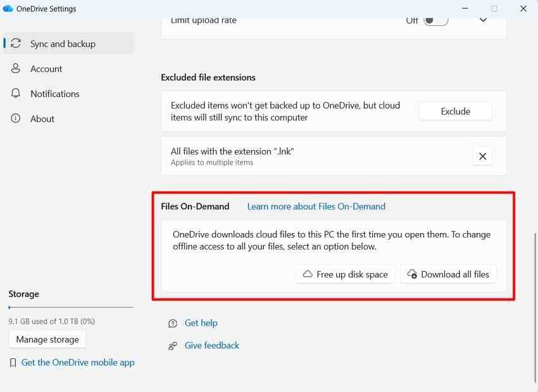
Task: Open the Sync and backup section
Action: 68,44
